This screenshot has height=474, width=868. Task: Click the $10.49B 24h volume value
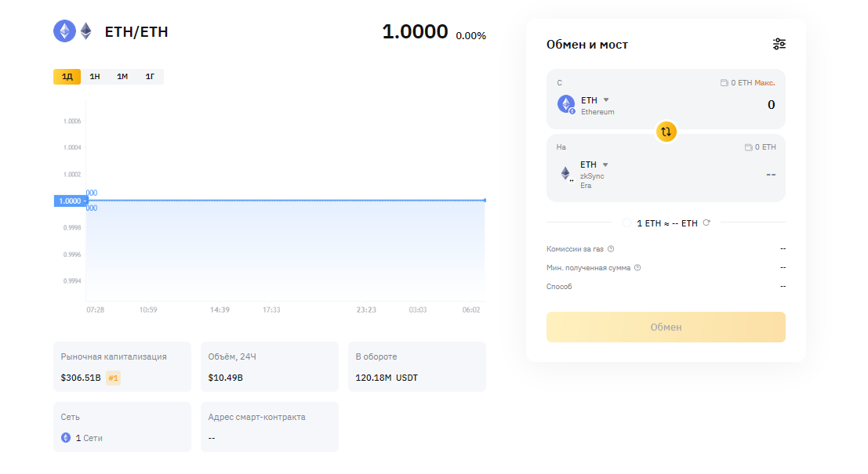click(x=225, y=378)
